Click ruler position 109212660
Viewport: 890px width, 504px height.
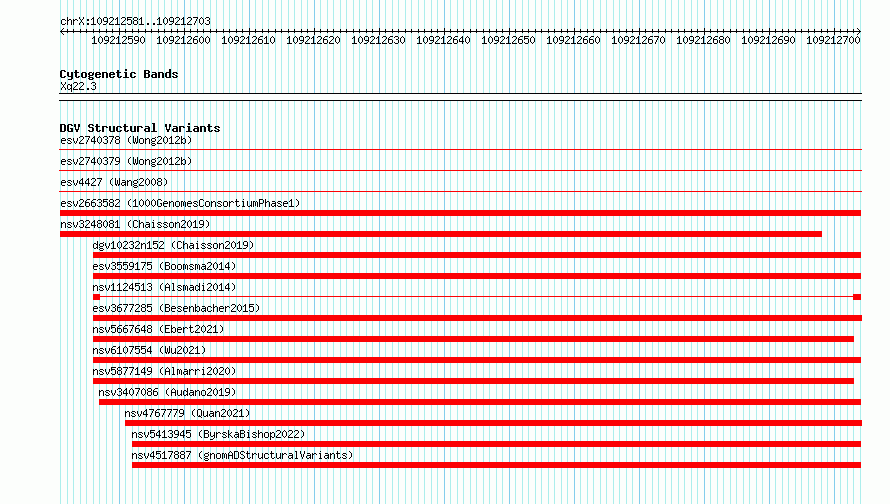pyautogui.click(x=573, y=40)
